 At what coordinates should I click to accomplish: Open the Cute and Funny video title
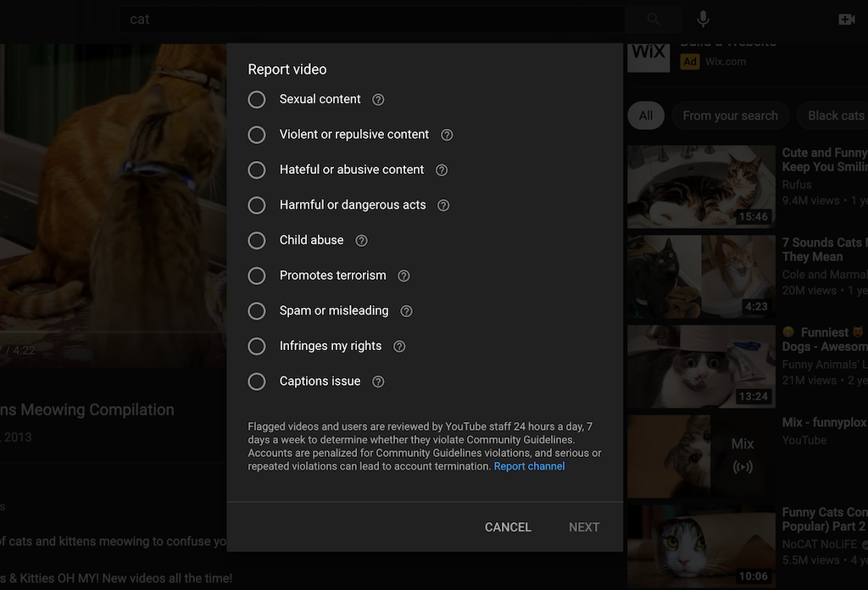[825, 160]
